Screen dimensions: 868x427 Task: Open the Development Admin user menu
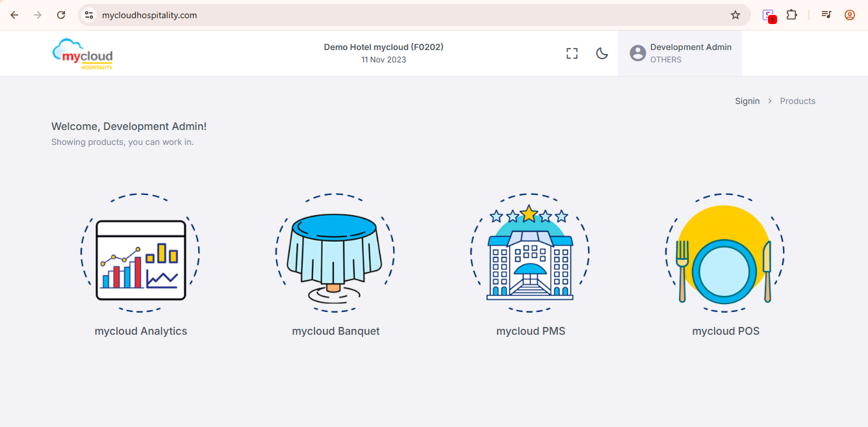[680, 53]
